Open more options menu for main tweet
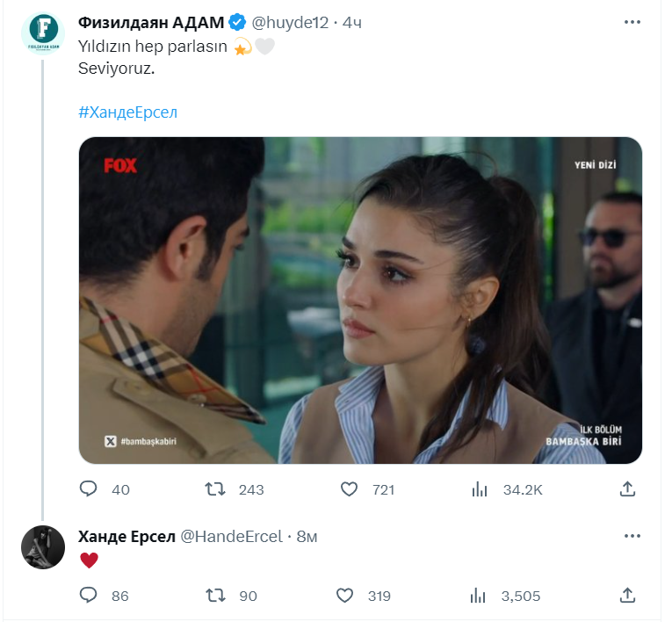The width and height of the screenshot is (672, 622). (x=632, y=22)
